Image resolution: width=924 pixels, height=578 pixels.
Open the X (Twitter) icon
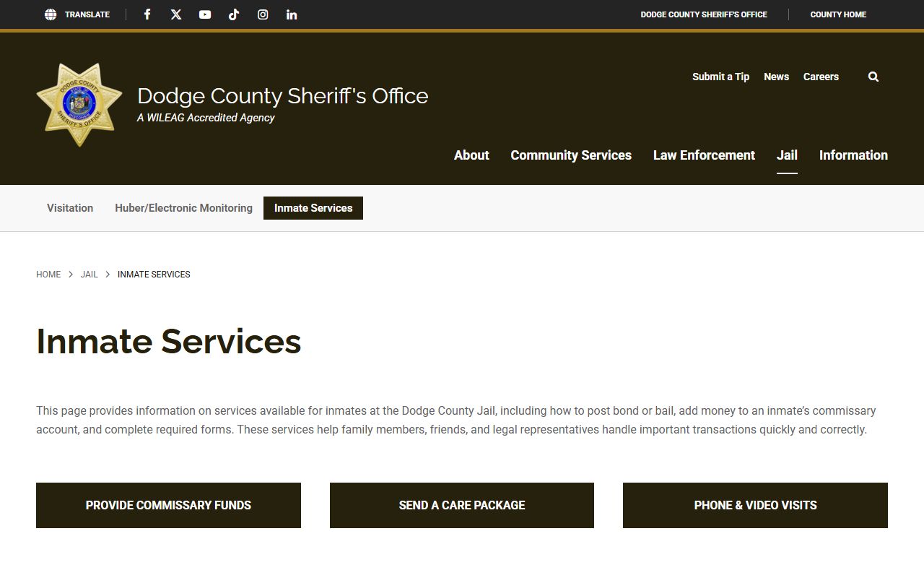point(176,14)
